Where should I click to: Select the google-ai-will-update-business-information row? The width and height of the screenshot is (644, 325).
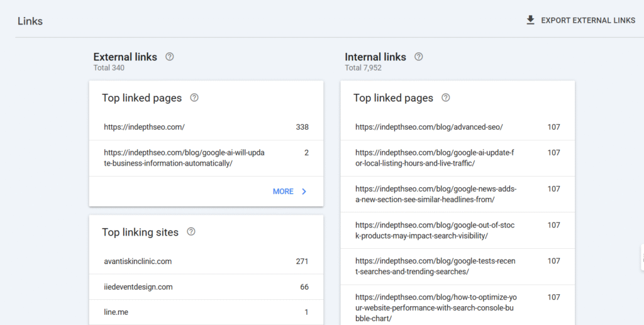click(x=206, y=158)
